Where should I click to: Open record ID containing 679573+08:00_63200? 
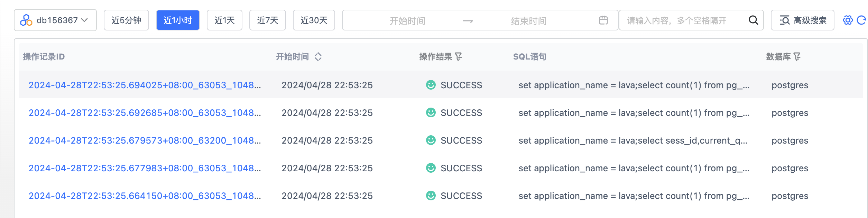coord(145,140)
